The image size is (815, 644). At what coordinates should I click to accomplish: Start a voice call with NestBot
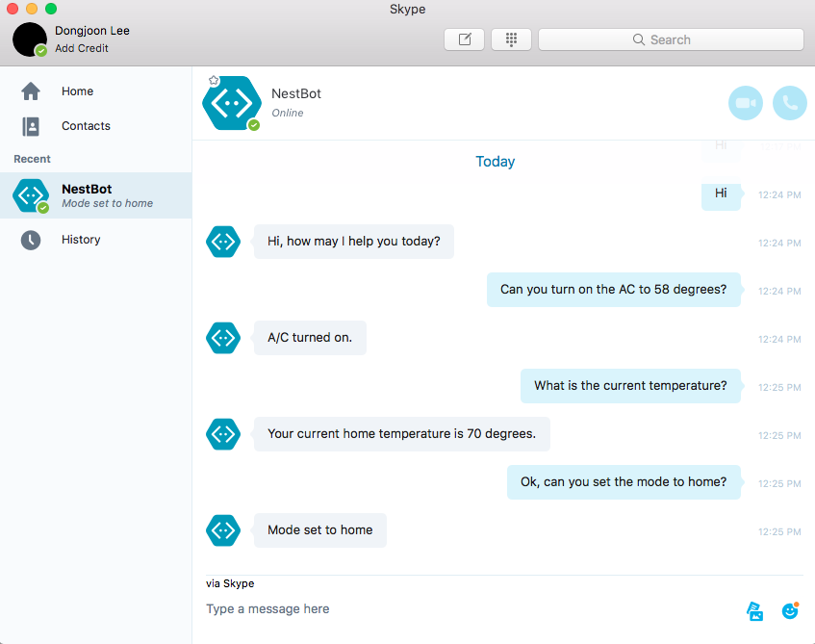pyautogui.click(x=790, y=103)
